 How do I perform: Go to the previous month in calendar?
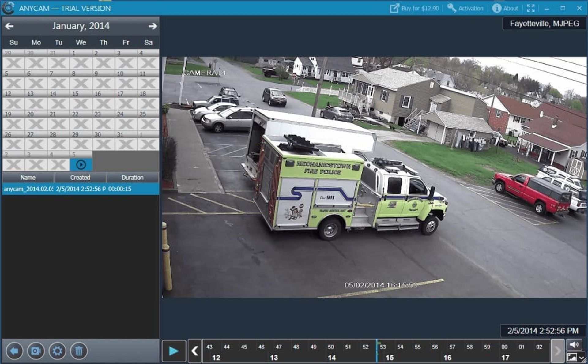click(9, 26)
